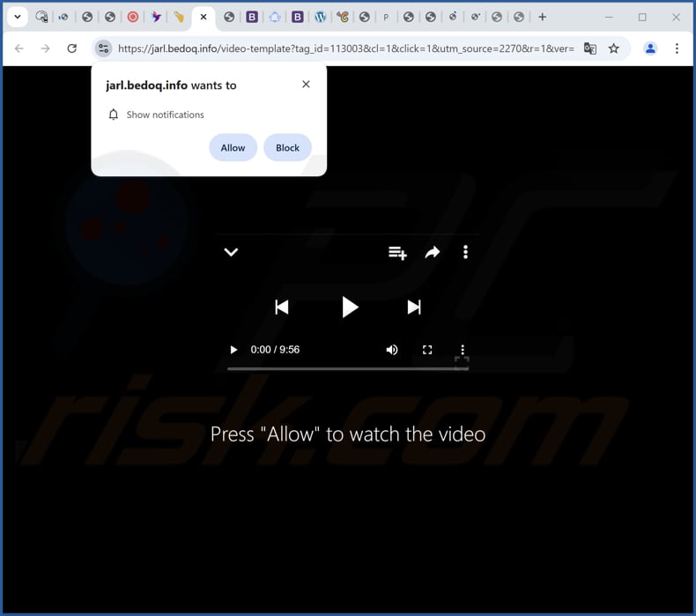Click the small play button beside 0:00
The height and width of the screenshot is (616, 696).
click(x=233, y=350)
